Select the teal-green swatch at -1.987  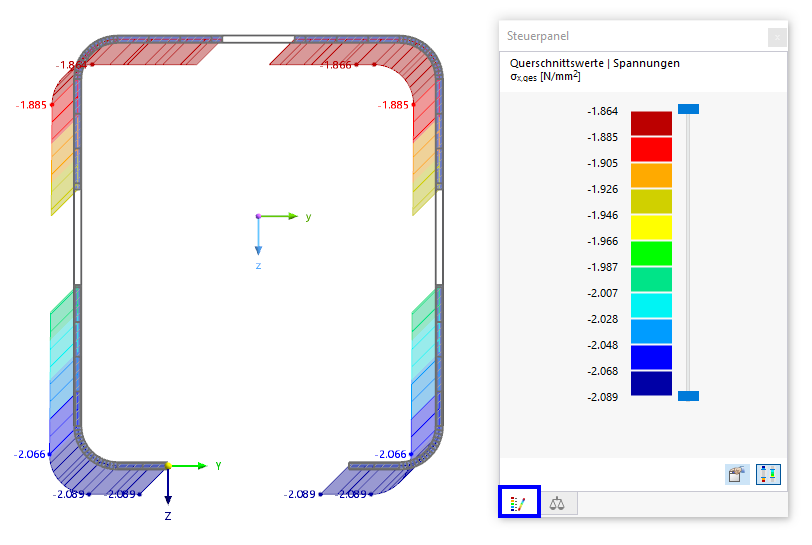tap(651, 279)
